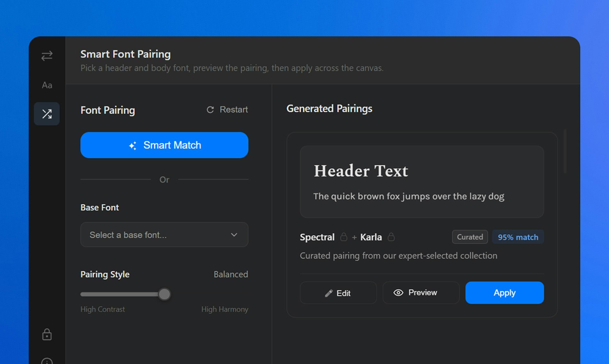The width and height of the screenshot is (609, 364).
Task: Preview the Spectral + Karla pairing
Action: click(421, 293)
